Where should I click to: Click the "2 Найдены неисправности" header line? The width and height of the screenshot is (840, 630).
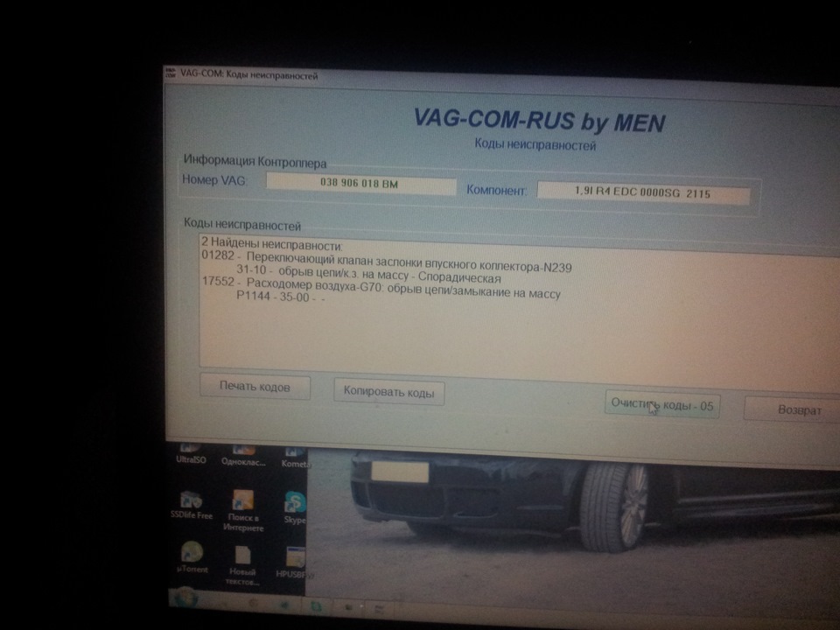tap(272, 244)
